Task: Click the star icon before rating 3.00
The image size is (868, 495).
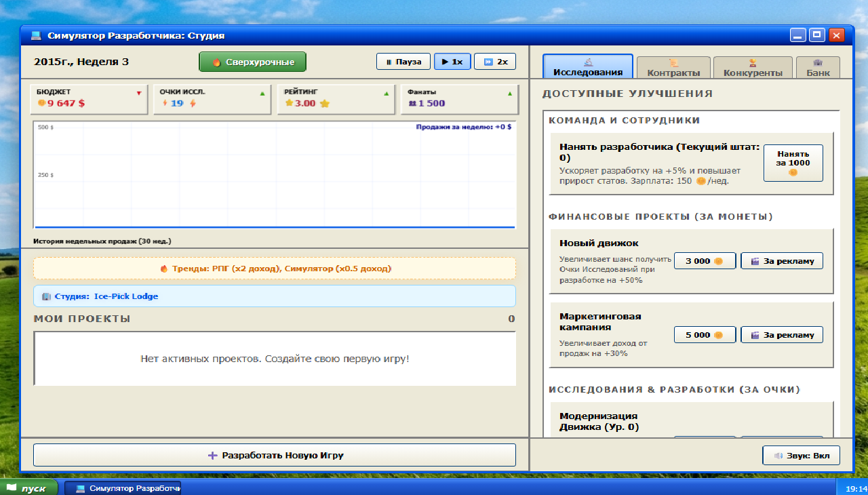Action: tap(289, 104)
